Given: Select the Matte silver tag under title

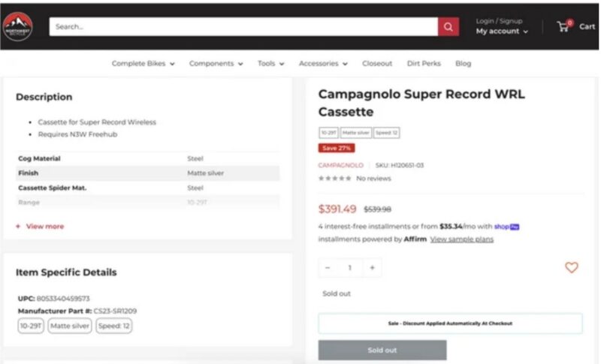Looking at the screenshot, I should pyautogui.click(x=355, y=133).
